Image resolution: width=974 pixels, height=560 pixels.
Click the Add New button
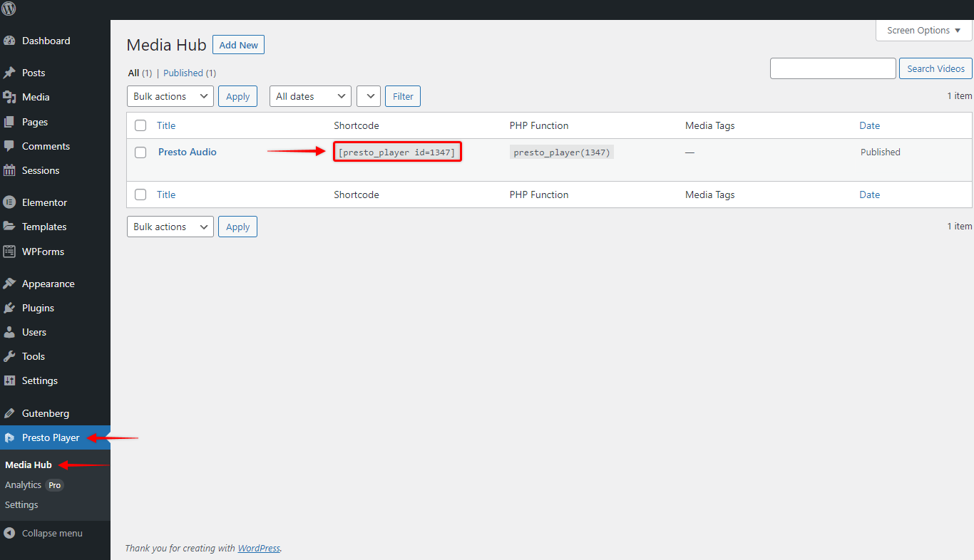pos(238,45)
